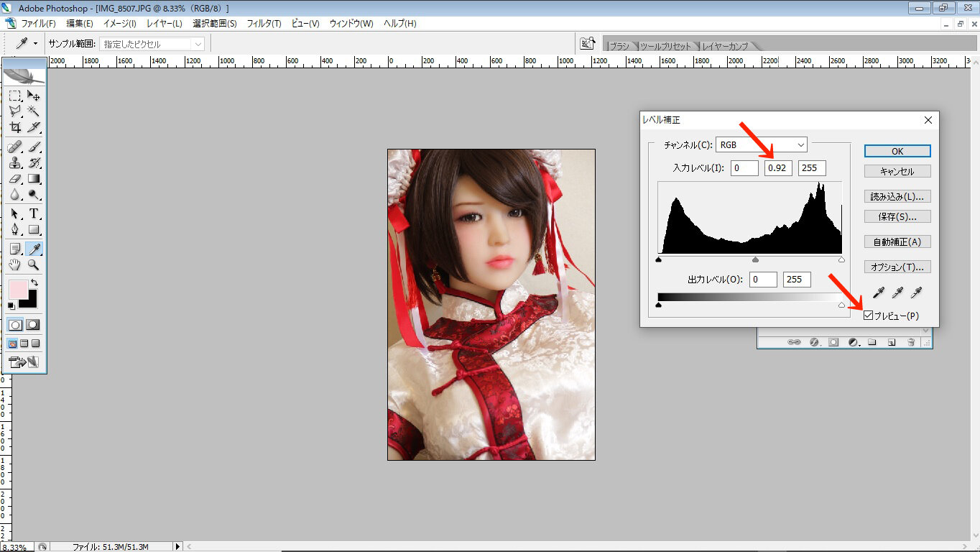Click the 自動補正 auto correct button
The image size is (980, 552).
click(897, 241)
